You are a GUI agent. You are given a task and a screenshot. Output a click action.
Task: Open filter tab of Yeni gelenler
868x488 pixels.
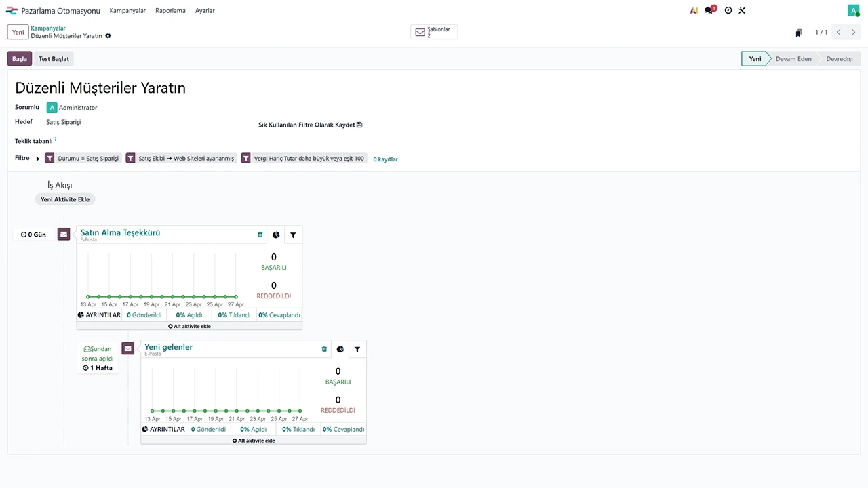click(x=357, y=349)
